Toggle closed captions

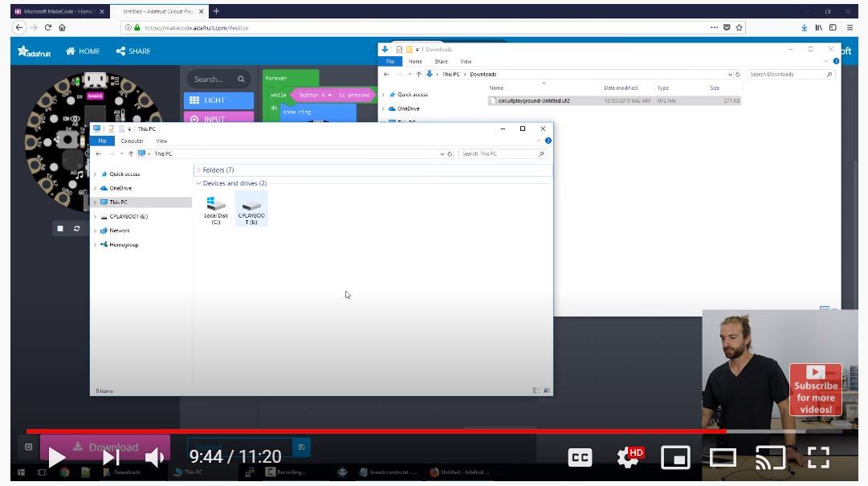click(580, 458)
